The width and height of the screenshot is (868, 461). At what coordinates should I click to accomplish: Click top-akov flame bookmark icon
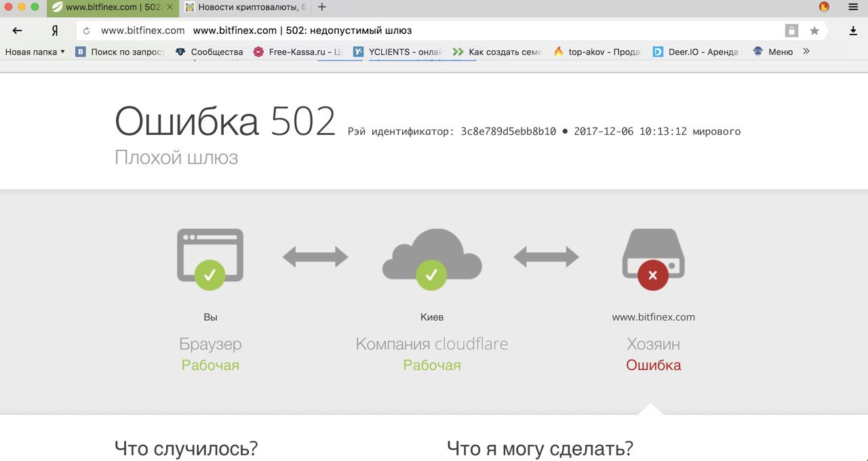(x=559, y=52)
